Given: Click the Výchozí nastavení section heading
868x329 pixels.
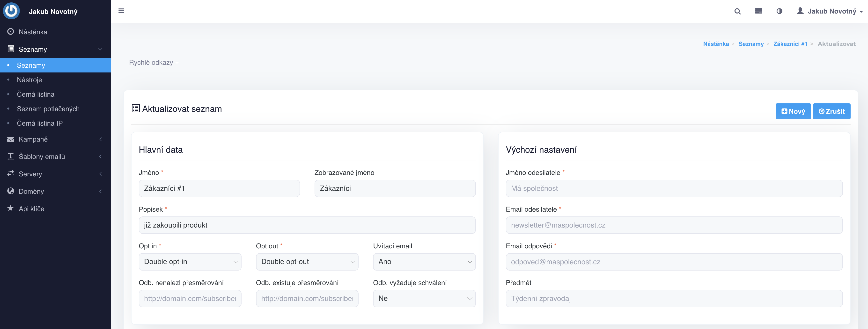Looking at the screenshot, I should [541, 150].
